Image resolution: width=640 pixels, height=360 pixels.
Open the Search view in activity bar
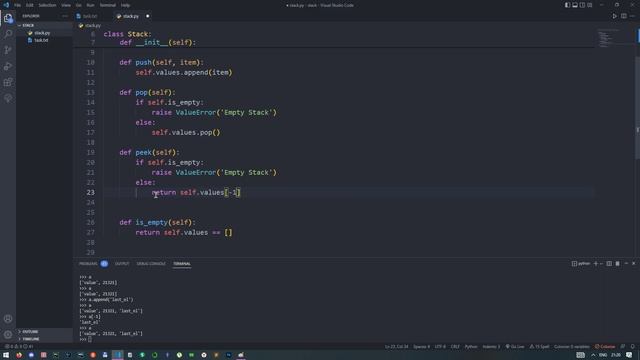click(x=8, y=34)
